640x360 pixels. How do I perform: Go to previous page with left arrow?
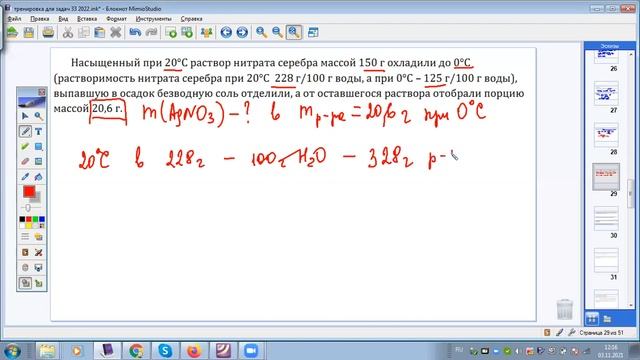[x=226, y=32]
